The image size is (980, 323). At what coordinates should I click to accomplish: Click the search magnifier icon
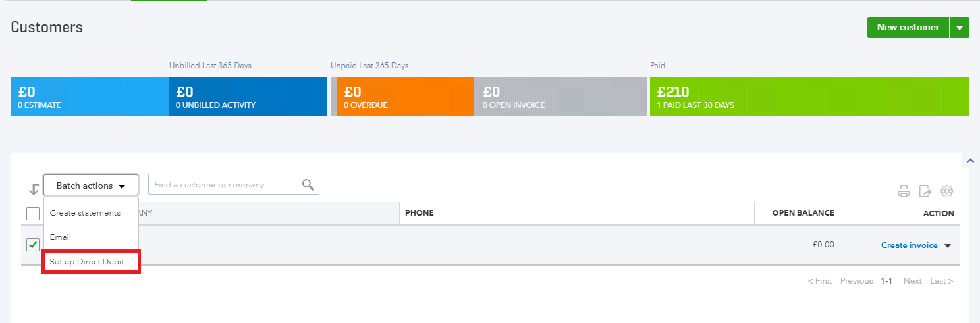coord(308,185)
